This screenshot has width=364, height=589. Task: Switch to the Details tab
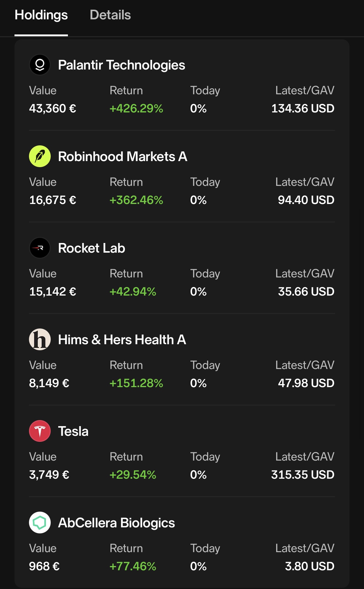coord(110,15)
